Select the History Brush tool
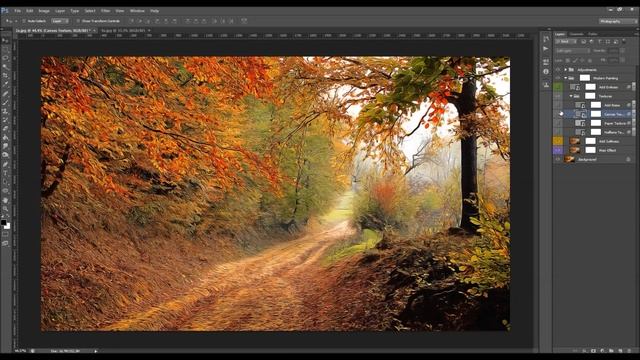The width and height of the screenshot is (640, 360). pos(5,120)
